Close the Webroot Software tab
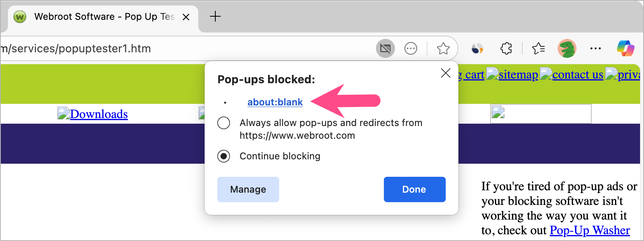 pos(186,17)
